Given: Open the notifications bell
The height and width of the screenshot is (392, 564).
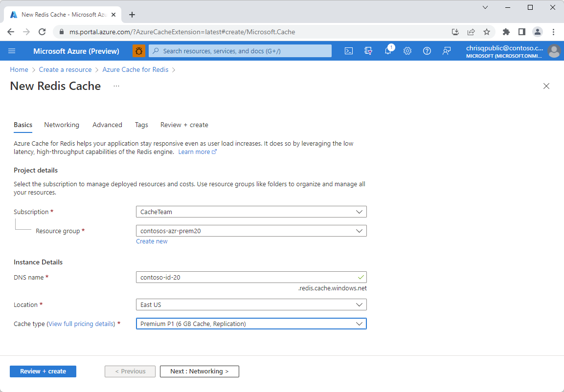Looking at the screenshot, I should (x=388, y=50).
